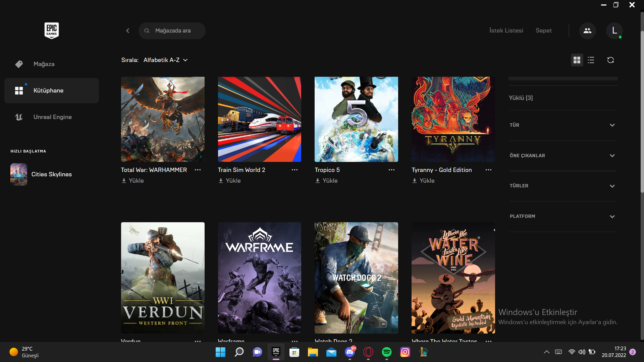The image size is (644, 362).
Task: Open League of Legends from the taskbar
Action: (423, 352)
